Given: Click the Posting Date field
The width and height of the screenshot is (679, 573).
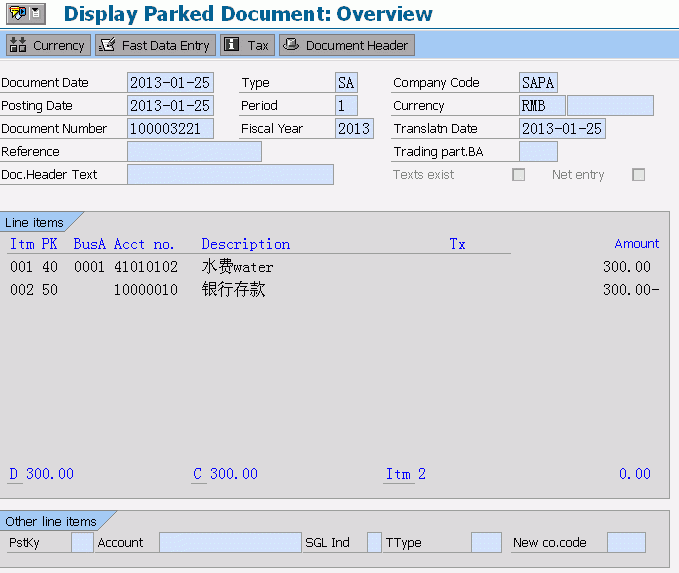Looking at the screenshot, I should [x=170, y=105].
